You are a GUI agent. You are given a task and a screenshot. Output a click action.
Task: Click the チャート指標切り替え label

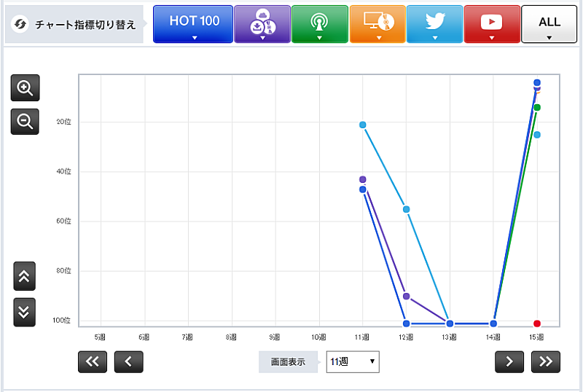pyautogui.click(x=75, y=25)
